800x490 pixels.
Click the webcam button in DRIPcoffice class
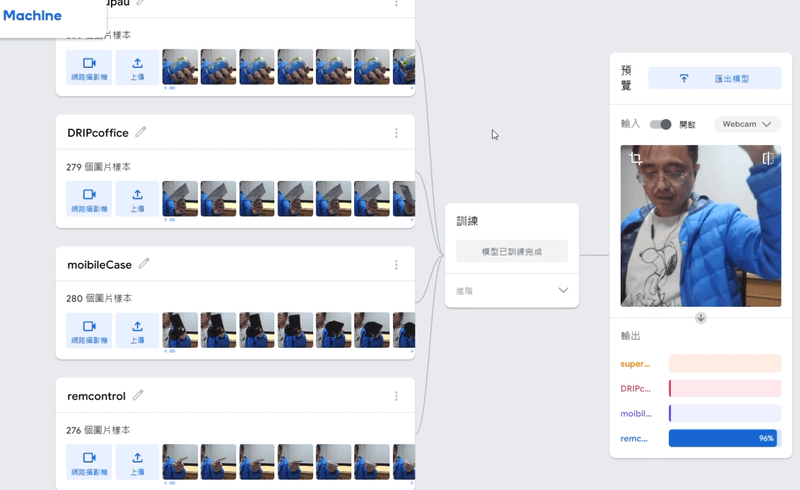(89, 199)
